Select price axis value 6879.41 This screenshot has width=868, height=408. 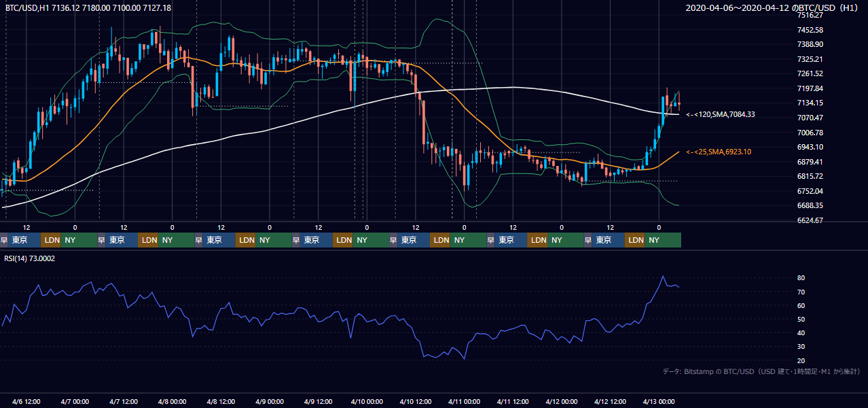coord(810,162)
